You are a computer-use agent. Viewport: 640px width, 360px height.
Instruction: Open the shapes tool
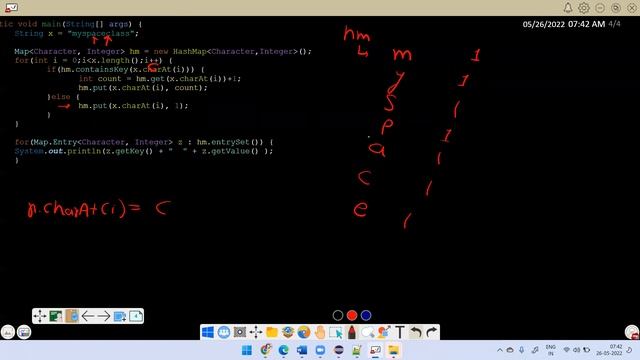point(384,332)
